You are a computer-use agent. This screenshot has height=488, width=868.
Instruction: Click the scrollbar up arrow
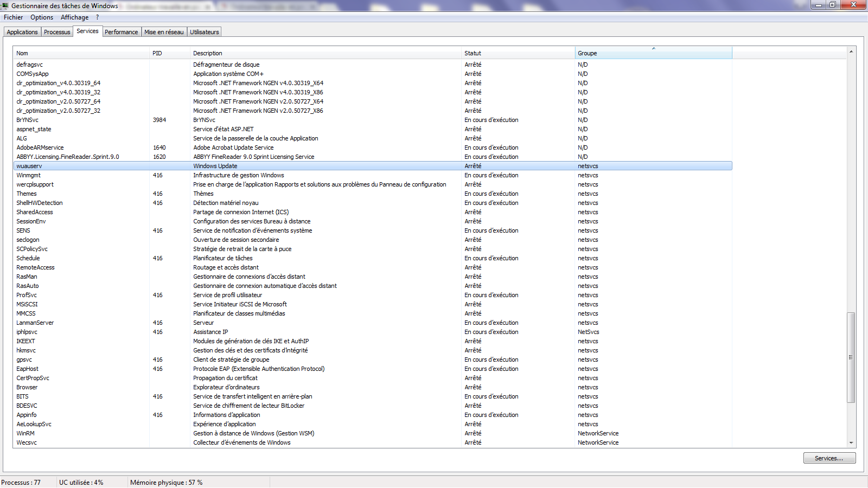tap(851, 52)
